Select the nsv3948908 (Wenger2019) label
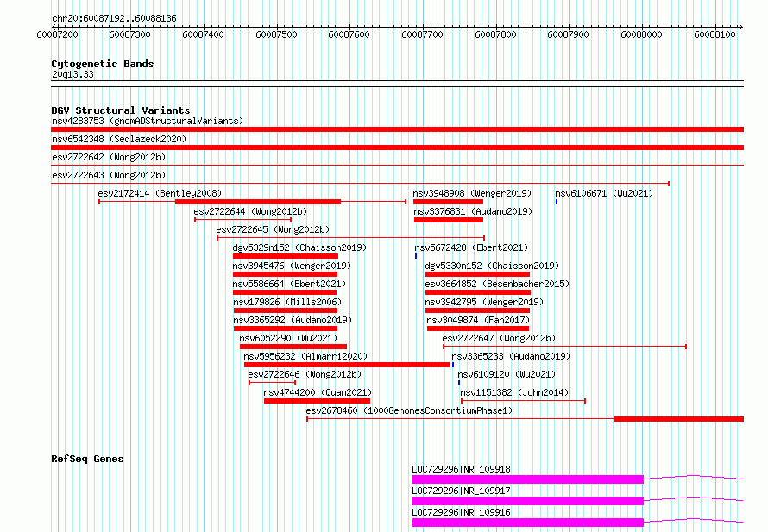The image size is (768, 532). pos(472,193)
